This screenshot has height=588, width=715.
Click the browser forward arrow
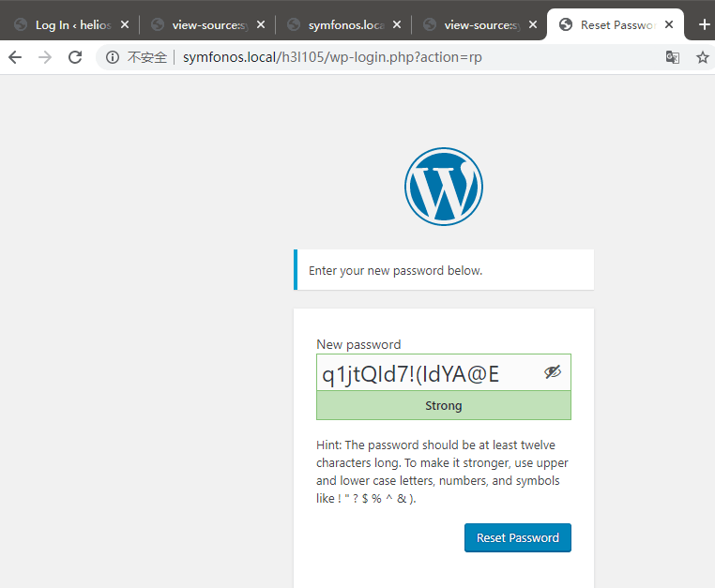pyautogui.click(x=45, y=57)
